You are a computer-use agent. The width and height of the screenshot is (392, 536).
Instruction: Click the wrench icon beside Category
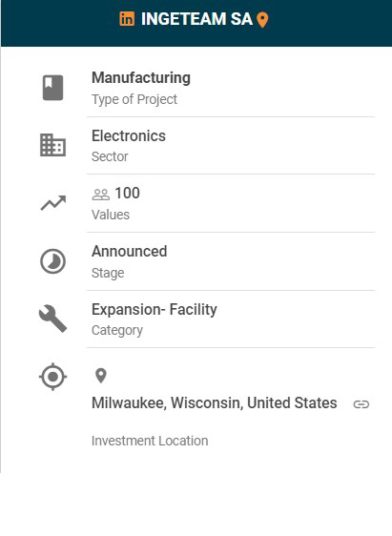(x=52, y=319)
